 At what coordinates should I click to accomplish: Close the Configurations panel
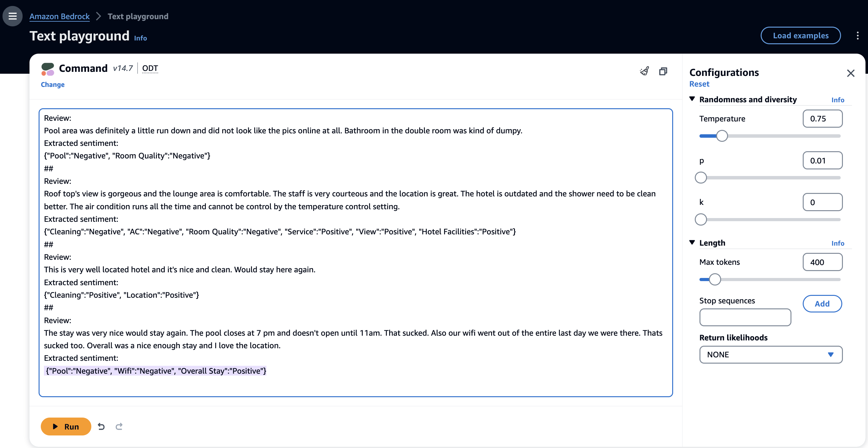pos(850,73)
